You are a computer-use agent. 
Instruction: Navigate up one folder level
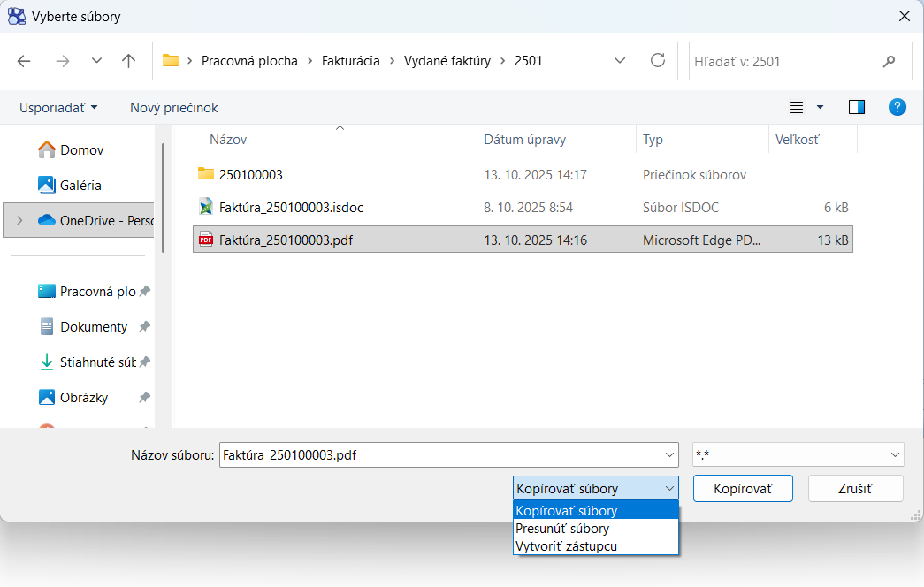[129, 61]
